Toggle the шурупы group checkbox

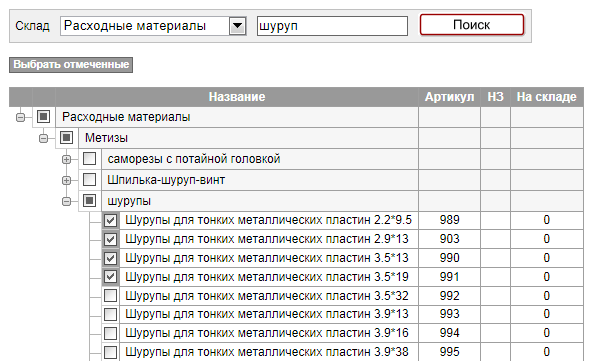click(x=90, y=201)
